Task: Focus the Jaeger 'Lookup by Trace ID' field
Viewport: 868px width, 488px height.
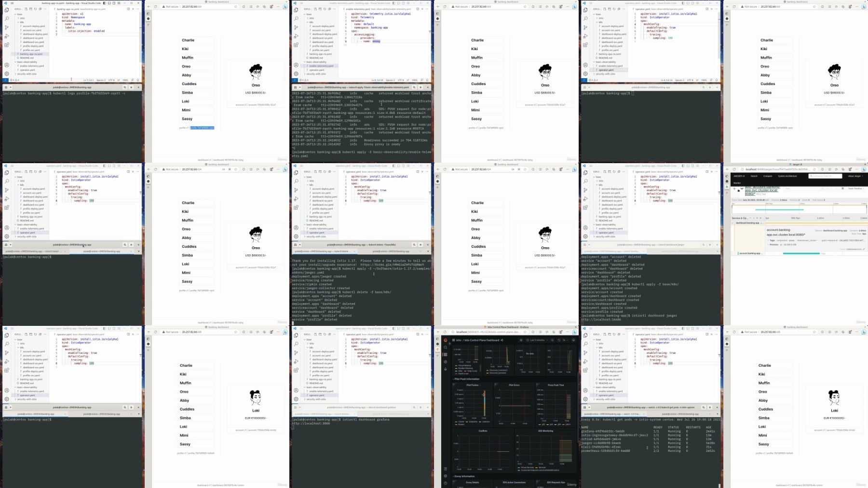Action: (x=826, y=176)
